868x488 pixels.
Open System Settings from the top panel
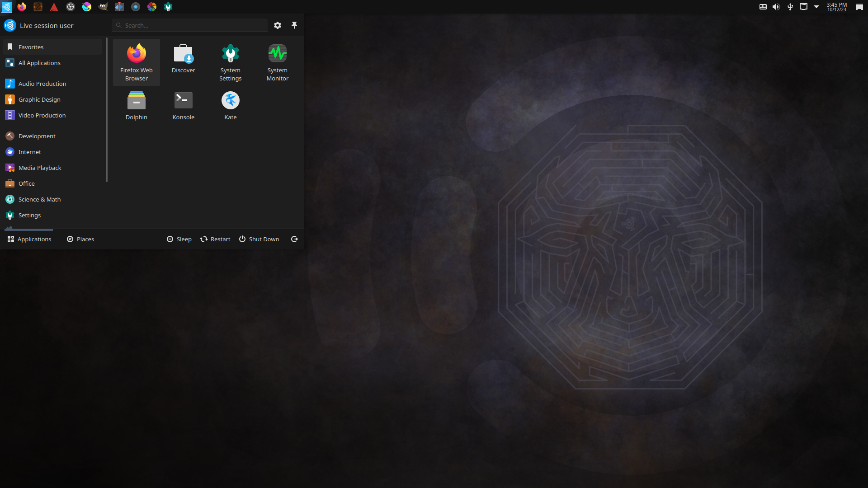tap(168, 7)
